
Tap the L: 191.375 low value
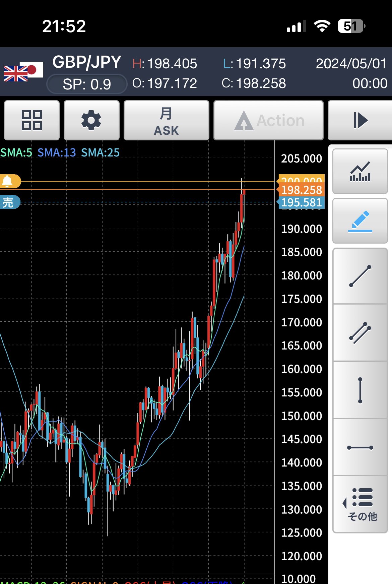tap(255, 64)
